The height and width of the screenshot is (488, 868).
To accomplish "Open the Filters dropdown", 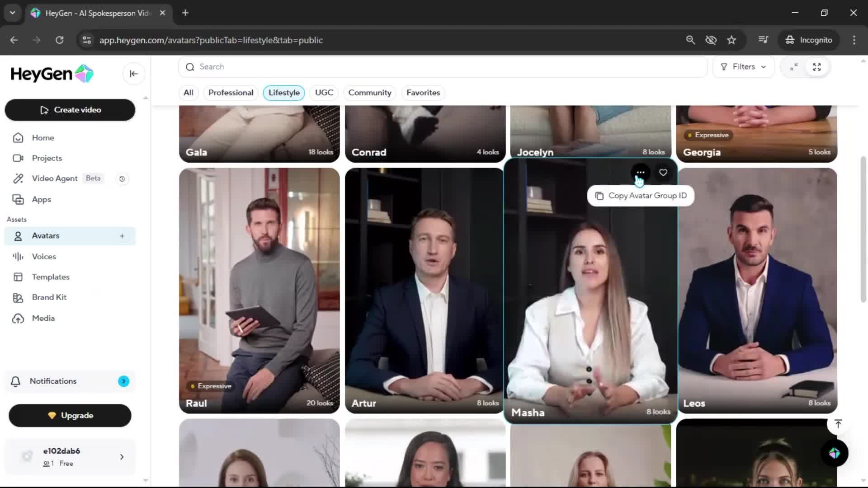I will [743, 67].
